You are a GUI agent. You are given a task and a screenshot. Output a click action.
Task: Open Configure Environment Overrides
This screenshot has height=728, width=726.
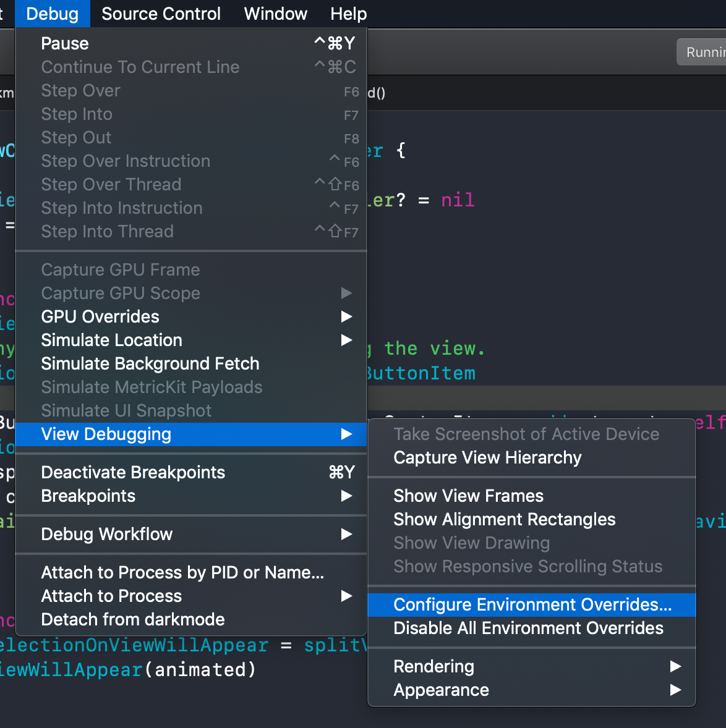532,605
